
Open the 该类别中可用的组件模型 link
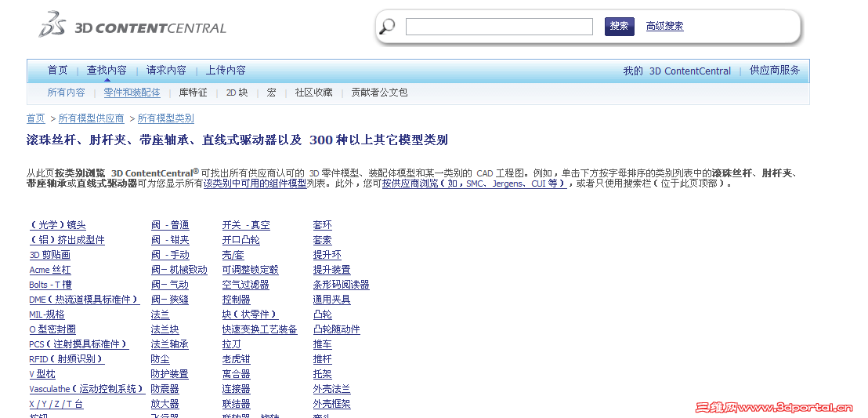click(x=255, y=183)
